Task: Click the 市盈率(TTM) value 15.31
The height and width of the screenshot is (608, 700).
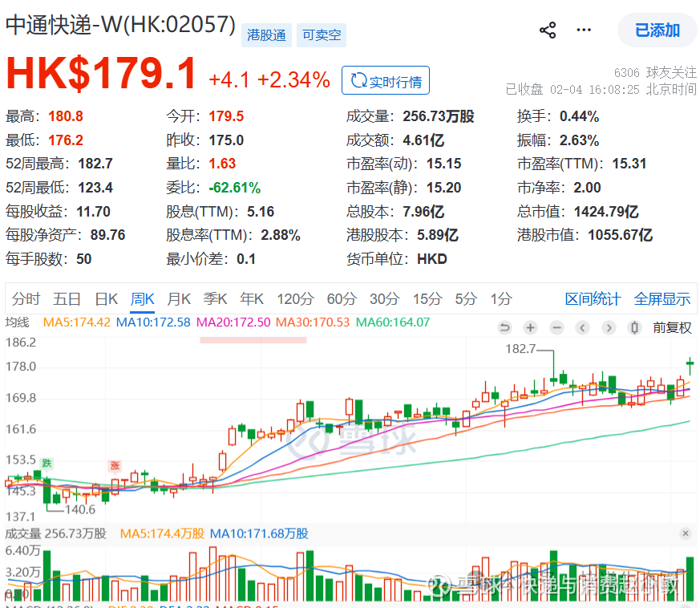Action: tap(629, 164)
